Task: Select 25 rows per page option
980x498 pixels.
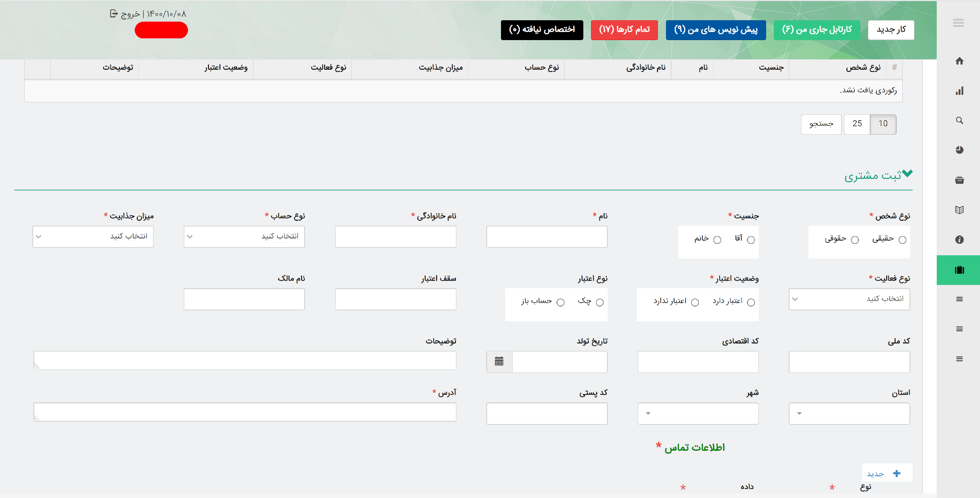Action: [856, 124]
